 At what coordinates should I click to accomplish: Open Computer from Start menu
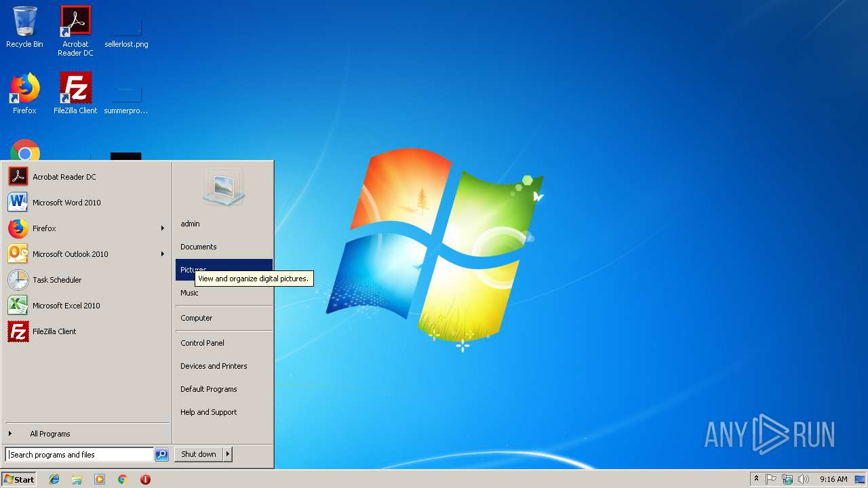[x=224, y=318]
